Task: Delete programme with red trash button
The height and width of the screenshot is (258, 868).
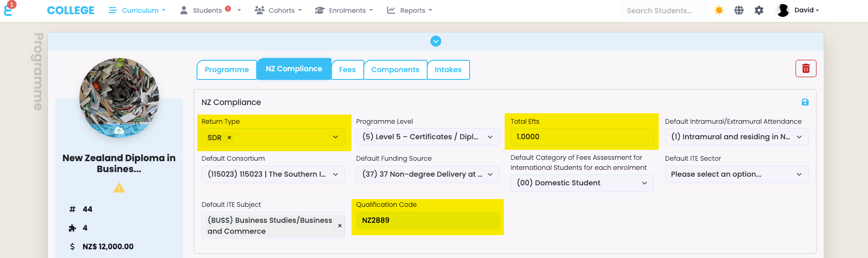Action: (x=806, y=68)
